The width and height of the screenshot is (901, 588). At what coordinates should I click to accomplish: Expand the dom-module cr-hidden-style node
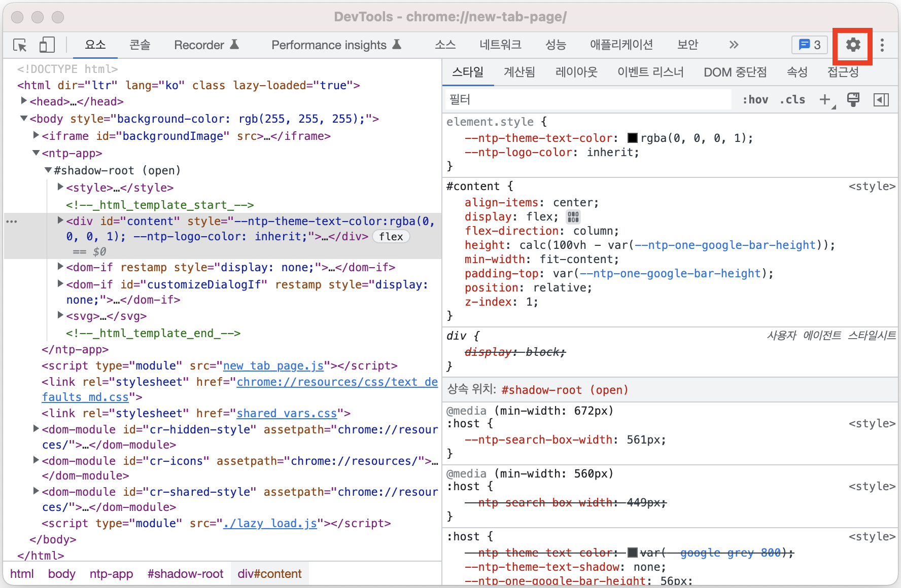[36, 429]
